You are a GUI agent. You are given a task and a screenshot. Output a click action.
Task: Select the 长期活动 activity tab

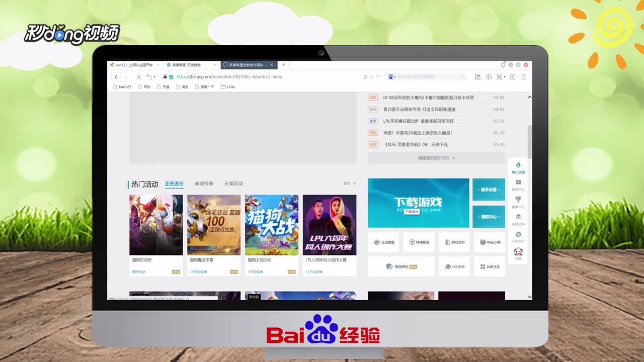point(233,184)
